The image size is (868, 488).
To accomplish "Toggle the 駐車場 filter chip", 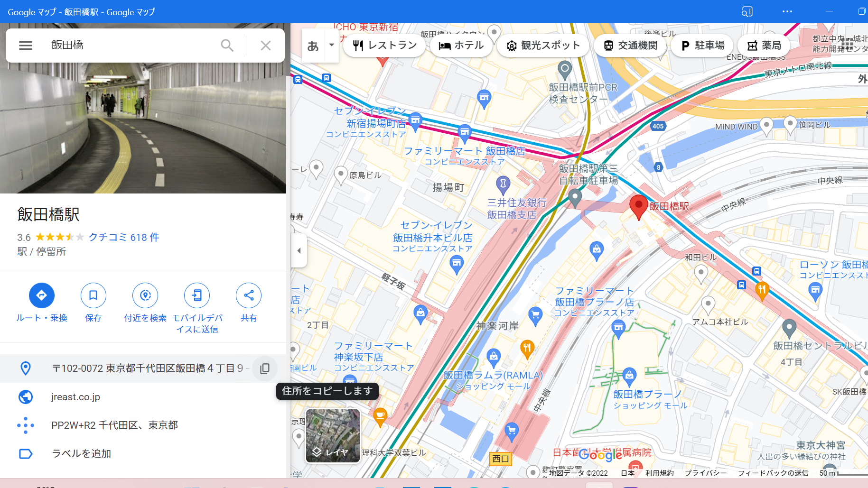I will click(702, 46).
